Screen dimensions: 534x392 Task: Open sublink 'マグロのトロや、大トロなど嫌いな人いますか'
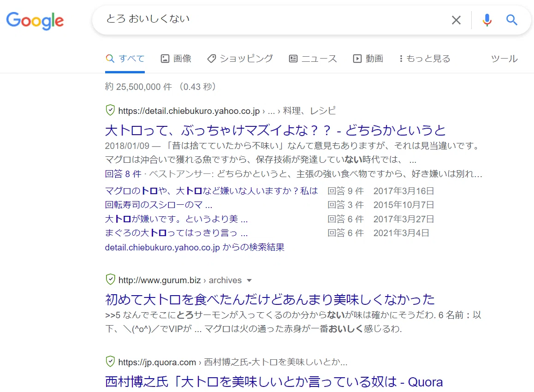211,191
